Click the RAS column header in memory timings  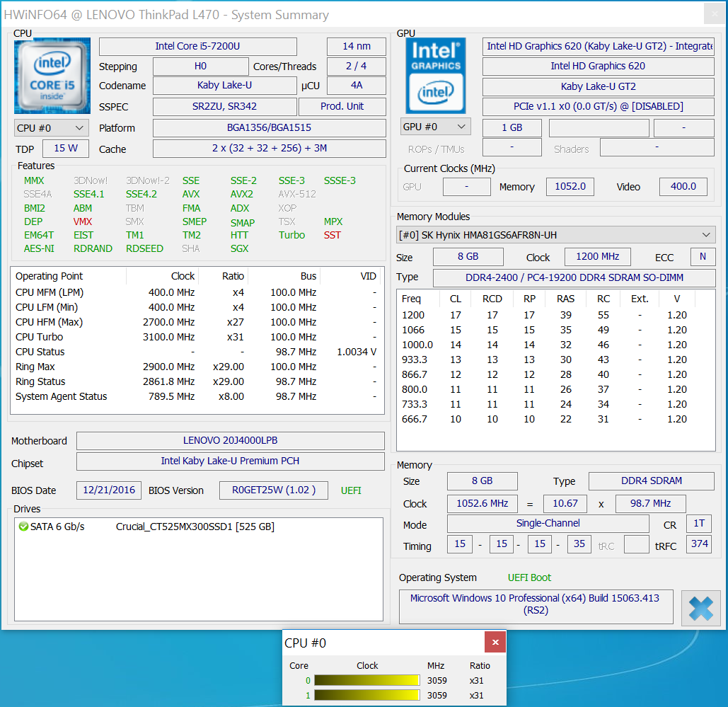pyautogui.click(x=565, y=299)
